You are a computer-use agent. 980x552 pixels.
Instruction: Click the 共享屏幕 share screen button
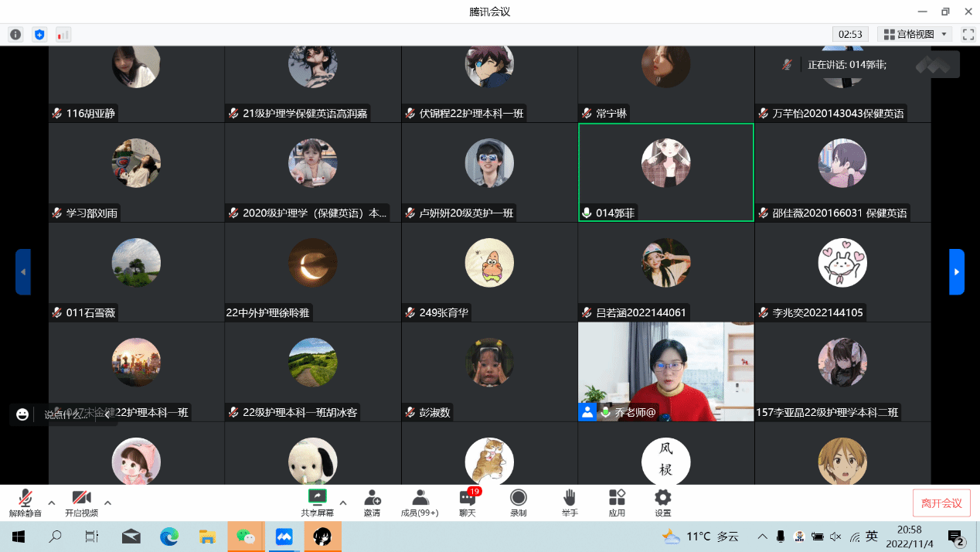317,502
